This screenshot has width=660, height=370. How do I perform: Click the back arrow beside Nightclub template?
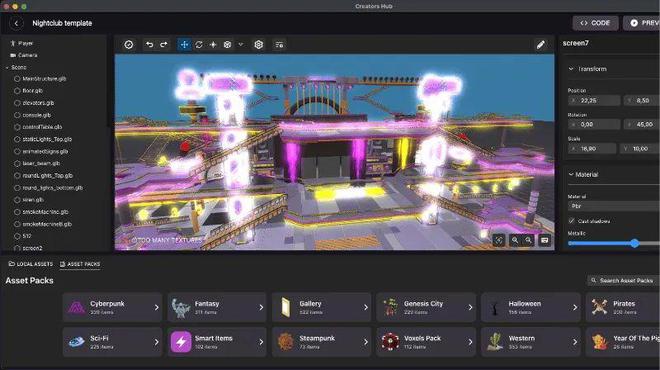pyautogui.click(x=16, y=23)
